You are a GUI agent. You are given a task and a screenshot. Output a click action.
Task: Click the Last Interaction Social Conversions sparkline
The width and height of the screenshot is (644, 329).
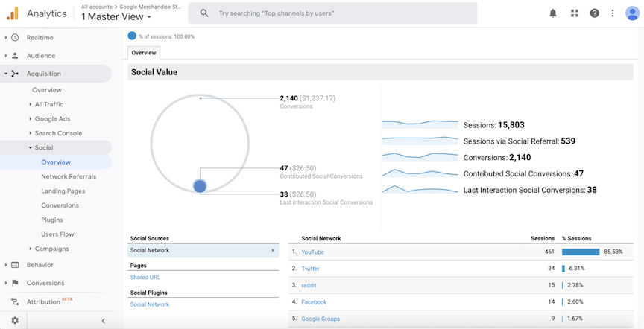(x=420, y=190)
